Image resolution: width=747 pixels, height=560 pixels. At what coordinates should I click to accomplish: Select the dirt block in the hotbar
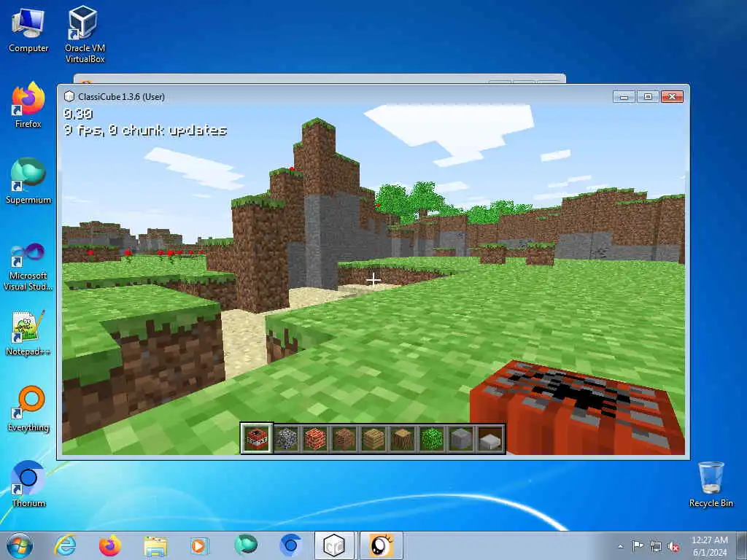click(x=344, y=438)
